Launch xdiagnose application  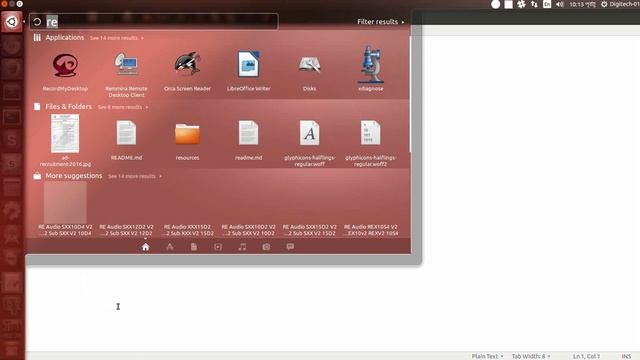click(371, 69)
